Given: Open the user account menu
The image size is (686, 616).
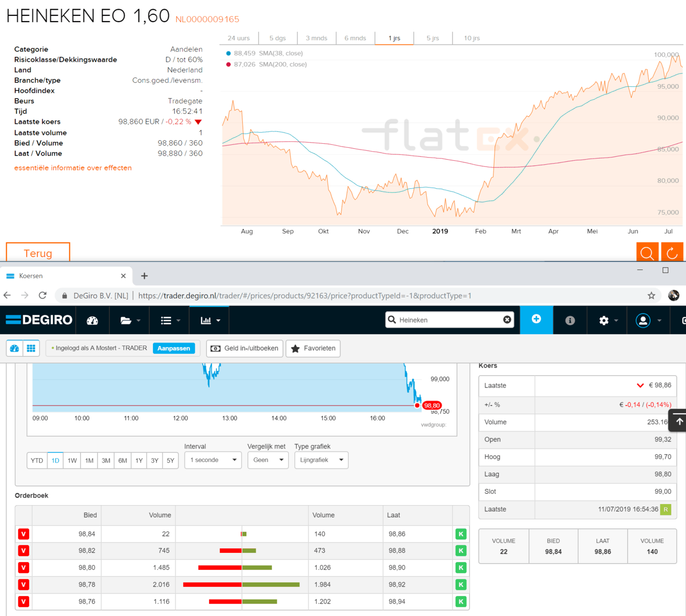Looking at the screenshot, I should (648, 320).
